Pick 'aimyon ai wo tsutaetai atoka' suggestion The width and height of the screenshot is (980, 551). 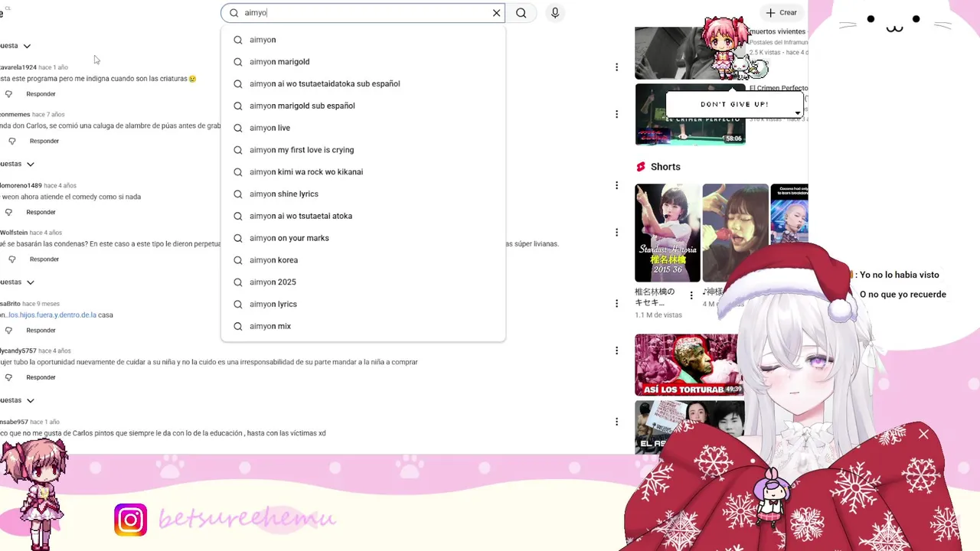[x=363, y=216]
